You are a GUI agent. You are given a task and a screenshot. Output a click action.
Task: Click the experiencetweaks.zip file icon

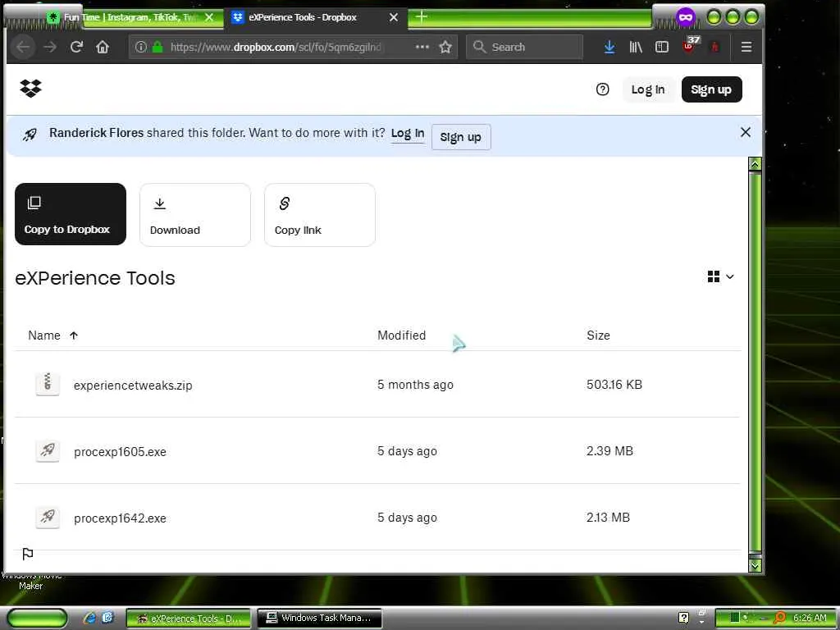pos(48,384)
